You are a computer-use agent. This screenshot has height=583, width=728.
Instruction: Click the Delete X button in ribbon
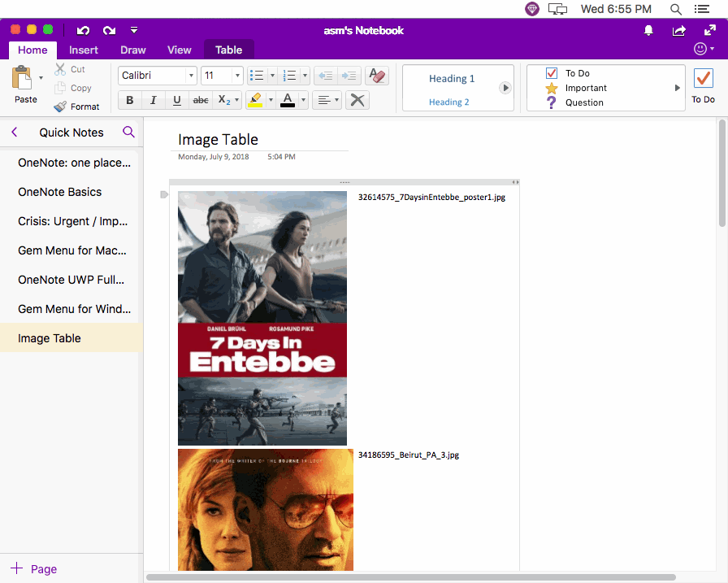pyautogui.click(x=357, y=100)
